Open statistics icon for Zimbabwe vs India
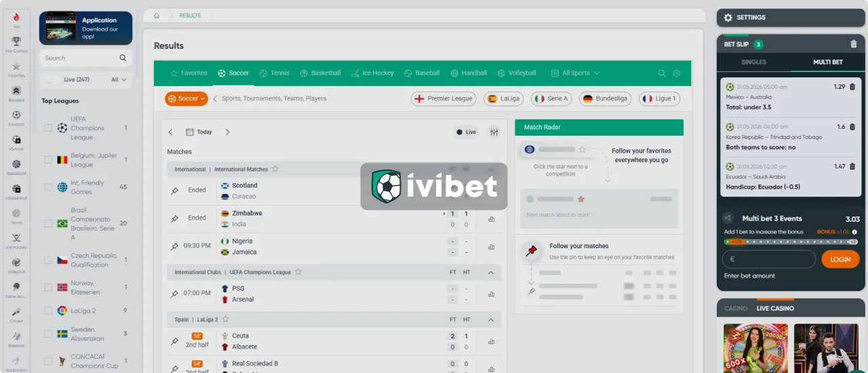This screenshot has height=373, width=868. pyautogui.click(x=491, y=219)
